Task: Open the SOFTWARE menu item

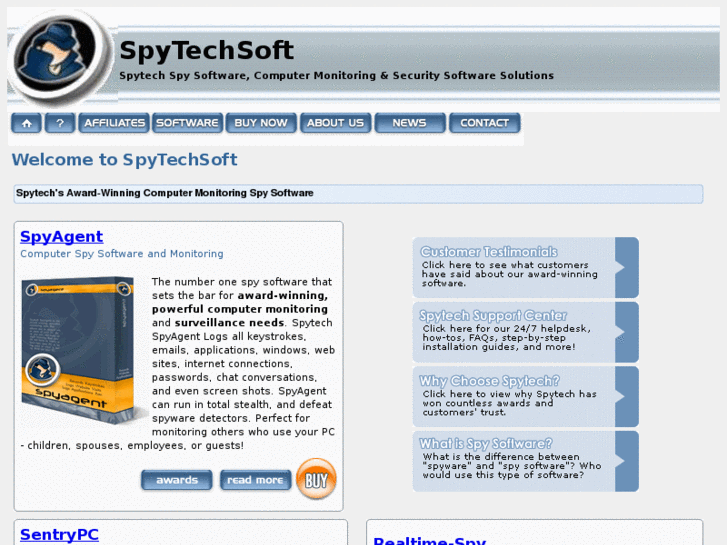Action: (x=187, y=123)
